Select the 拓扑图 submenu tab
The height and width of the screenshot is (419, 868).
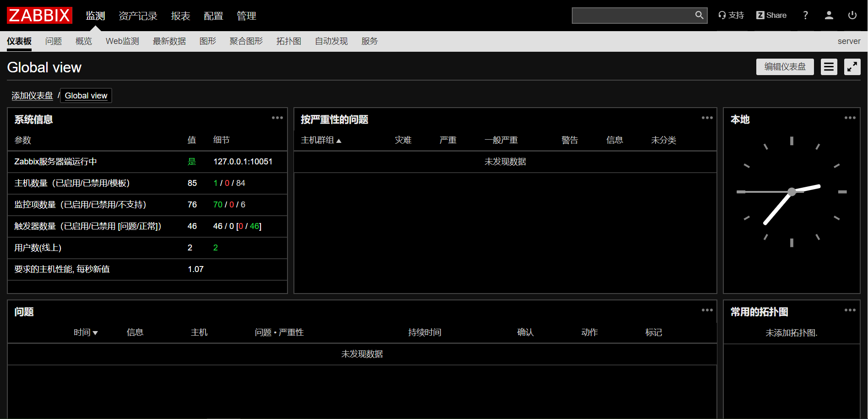(x=289, y=41)
